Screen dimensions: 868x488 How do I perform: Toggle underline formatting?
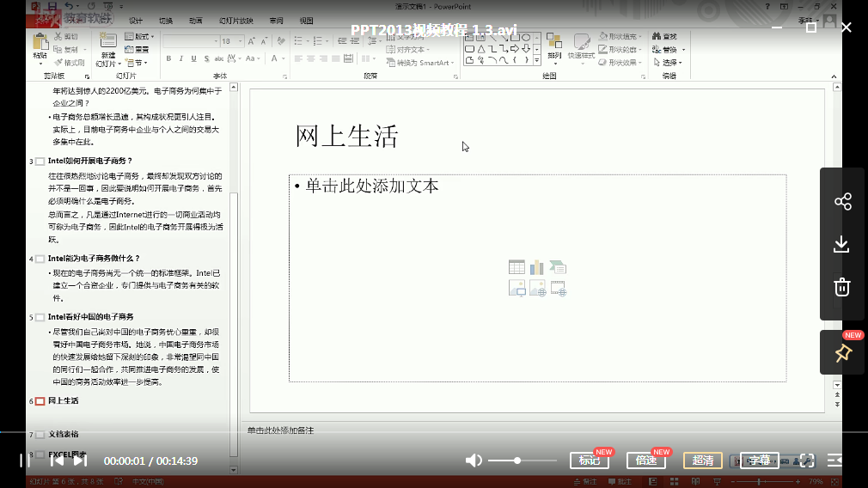193,58
